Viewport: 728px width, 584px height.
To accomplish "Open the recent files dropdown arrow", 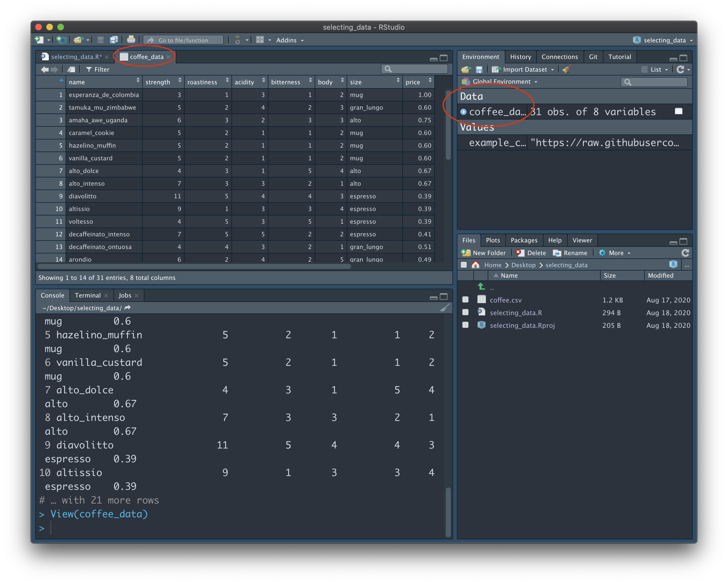I will [88, 40].
